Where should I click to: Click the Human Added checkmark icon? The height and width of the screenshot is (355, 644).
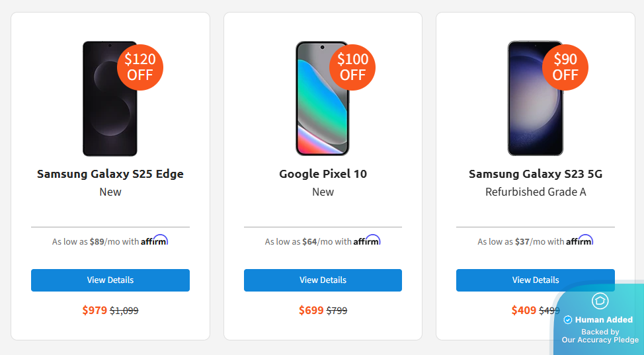coord(567,320)
